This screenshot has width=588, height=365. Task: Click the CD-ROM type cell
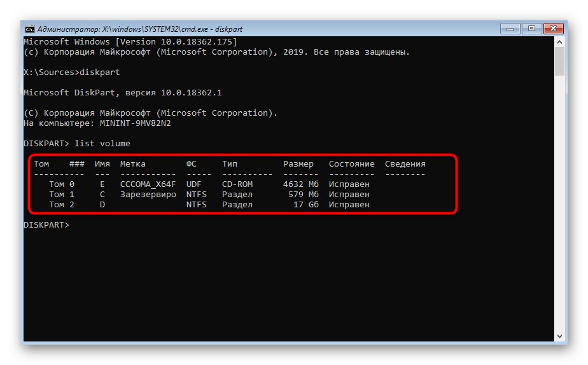tap(237, 184)
